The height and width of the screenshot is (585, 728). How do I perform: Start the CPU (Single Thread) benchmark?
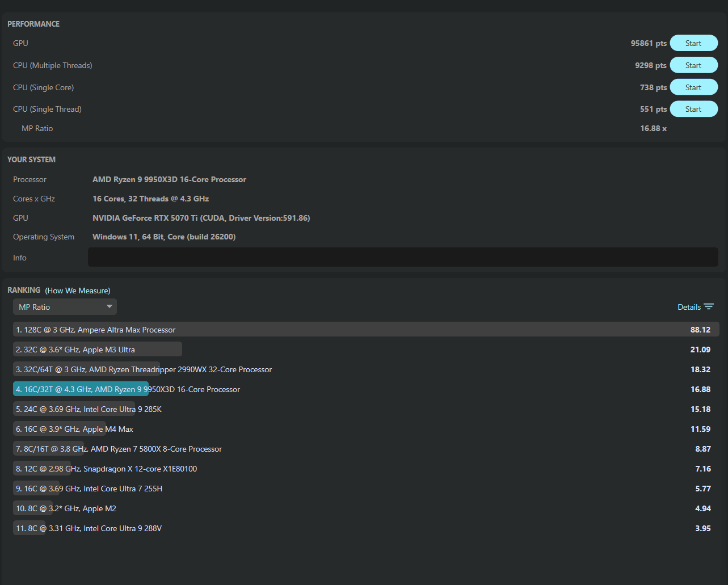point(693,109)
